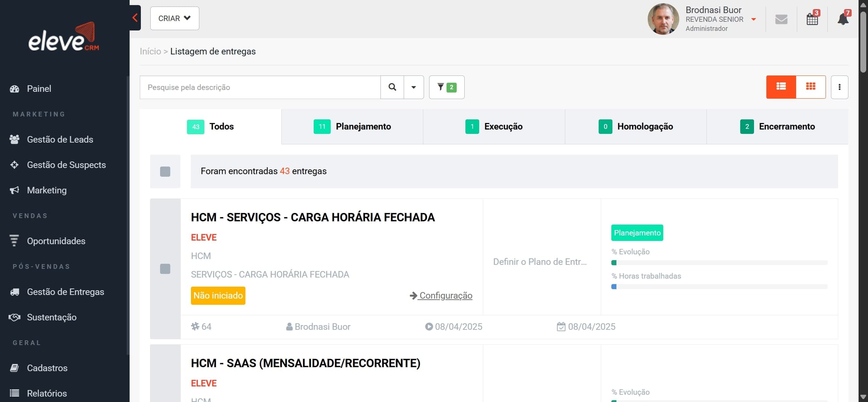
Task: Click the Início breadcrumb link
Action: pos(150,51)
